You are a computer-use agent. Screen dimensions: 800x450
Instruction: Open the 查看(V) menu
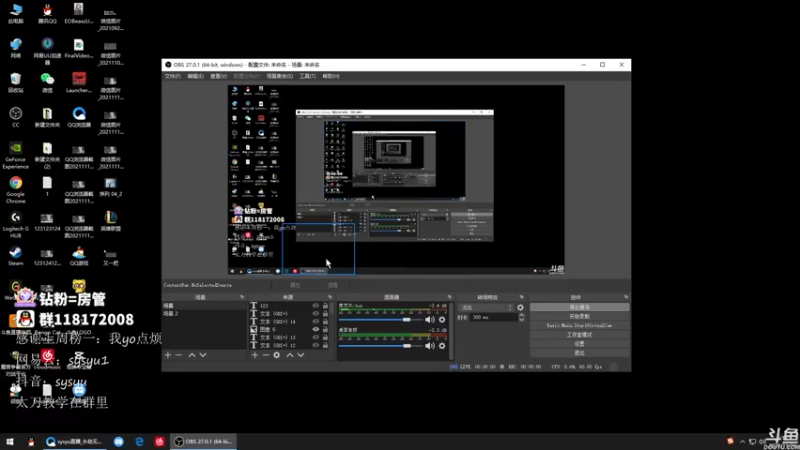(218, 76)
